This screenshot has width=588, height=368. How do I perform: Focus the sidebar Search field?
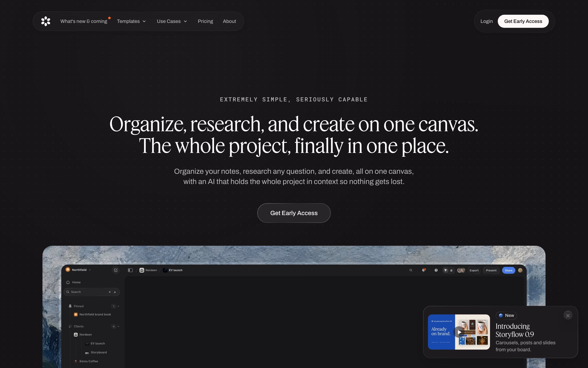pos(92,292)
